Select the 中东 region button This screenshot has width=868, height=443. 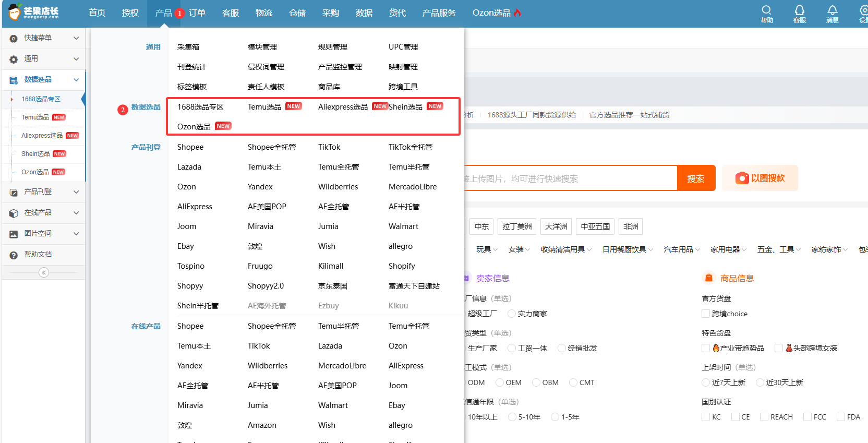482,226
